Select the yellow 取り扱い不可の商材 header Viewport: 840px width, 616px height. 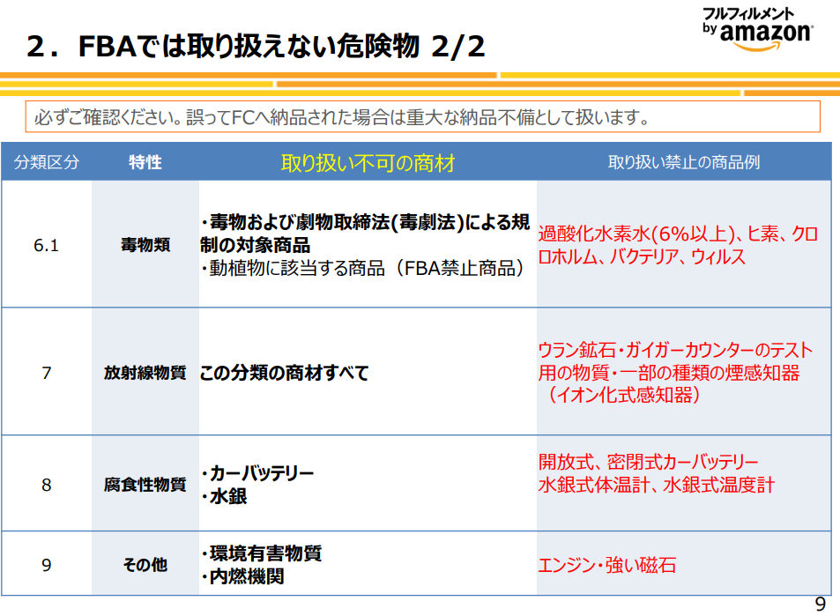(368, 162)
